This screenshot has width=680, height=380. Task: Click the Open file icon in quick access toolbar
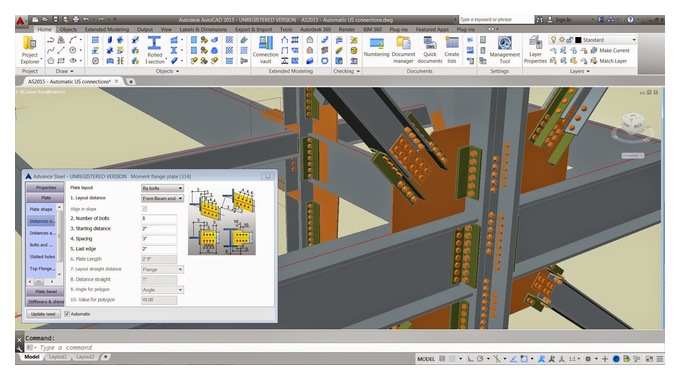[x=45, y=20]
